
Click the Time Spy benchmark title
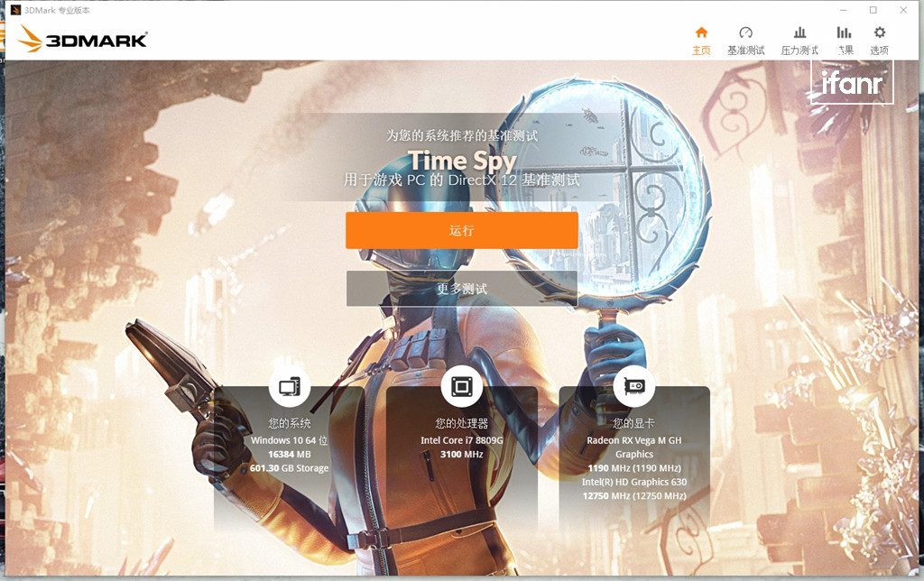[x=462, y=161]
